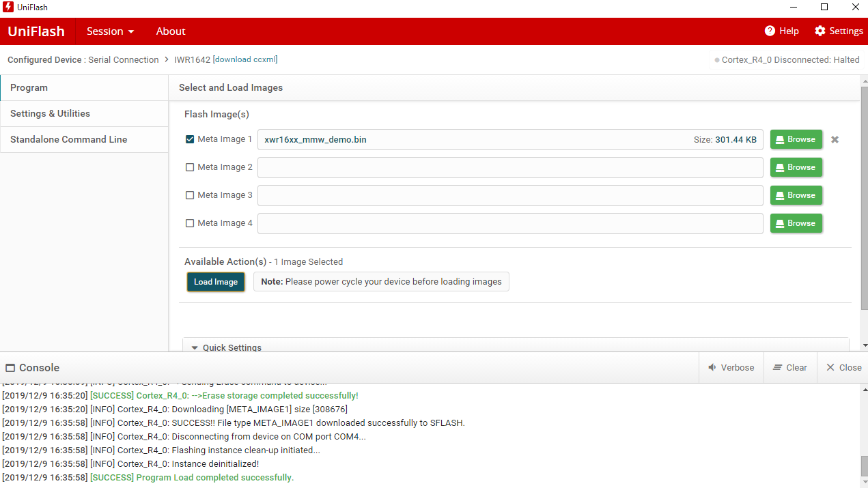Click the console vertical scrollbar thumb
868x488 pixels.
pos(864,465)
